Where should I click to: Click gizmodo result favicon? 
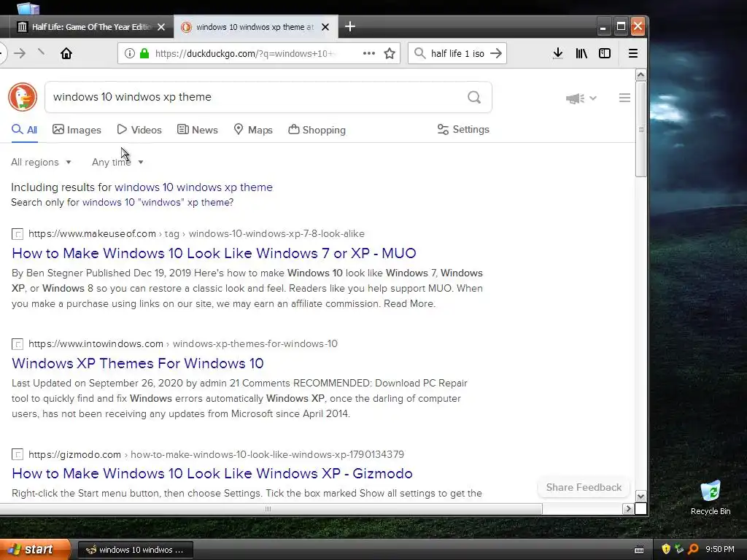tap(18, 454)
